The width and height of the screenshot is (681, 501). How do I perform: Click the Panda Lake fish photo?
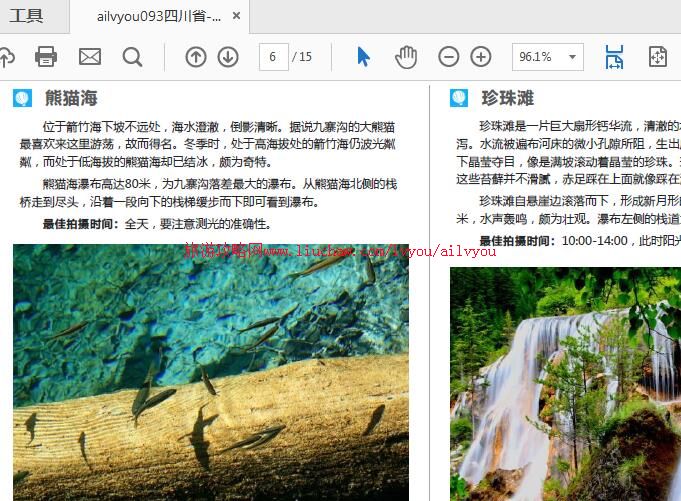[x=211, y=372]
